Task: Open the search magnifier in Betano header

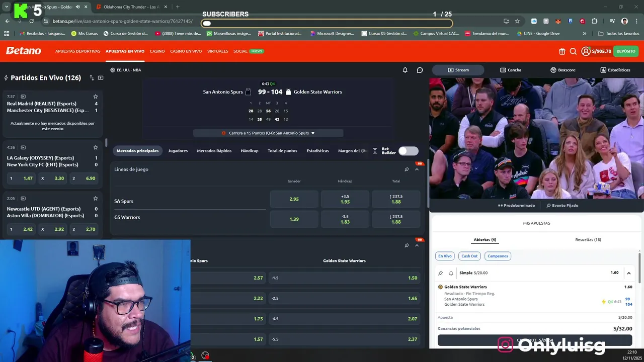Action: pyautogui.click(x=573, y=51)
